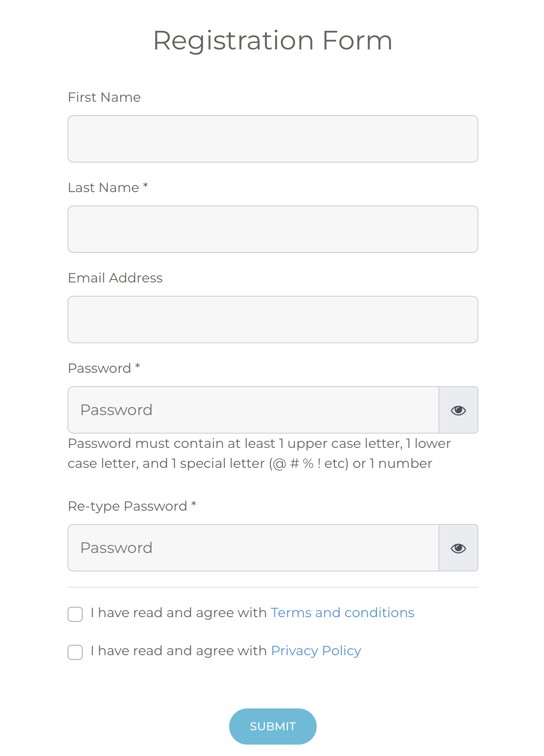Click into the Last Name input box

coord(273,229)
